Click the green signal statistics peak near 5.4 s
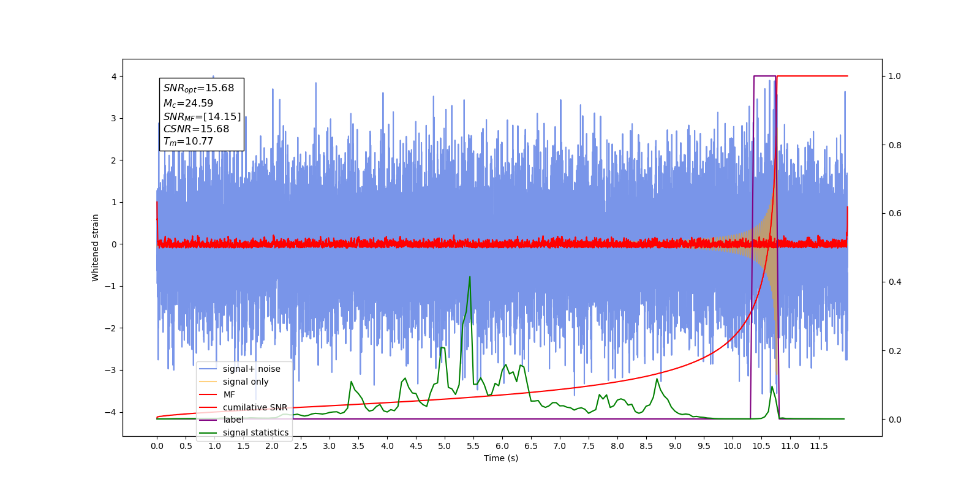980x490 pixels. 470,277
